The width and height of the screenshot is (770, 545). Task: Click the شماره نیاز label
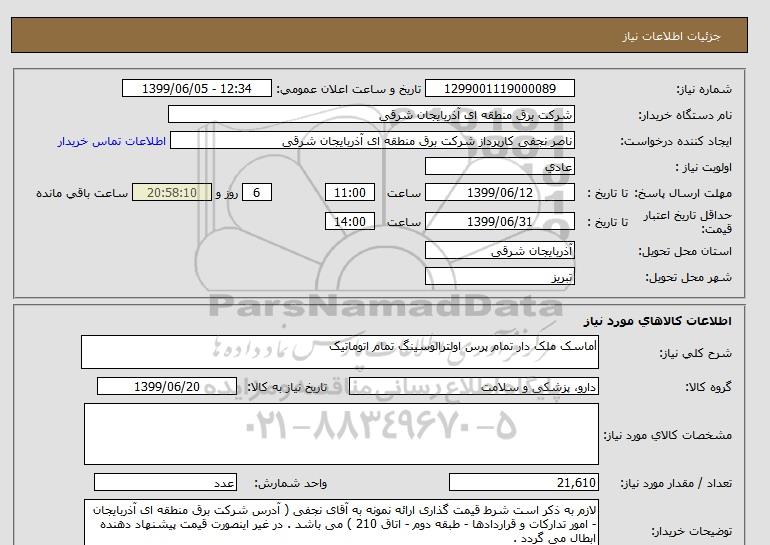pos(704,89)
